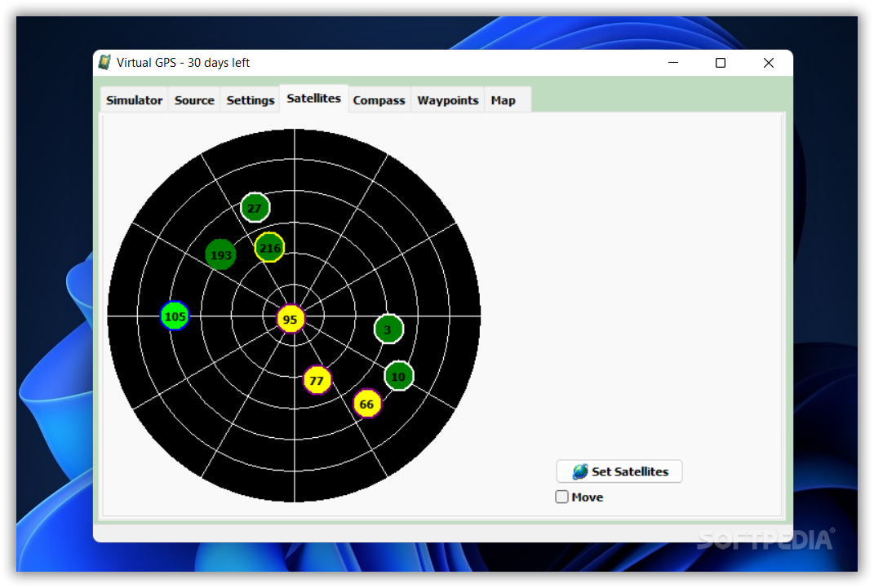This screenshot has width=874, height=588.
Task: Open the Settings tab
Action: tap(251, 100)
